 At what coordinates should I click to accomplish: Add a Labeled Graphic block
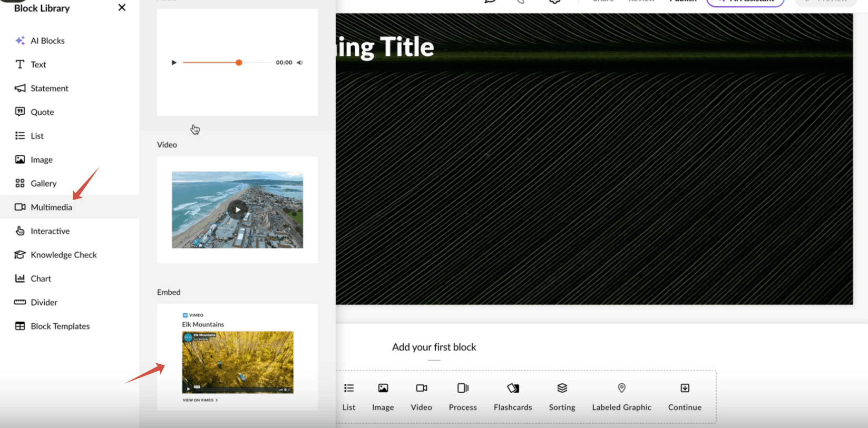click(x=621, y=389)
